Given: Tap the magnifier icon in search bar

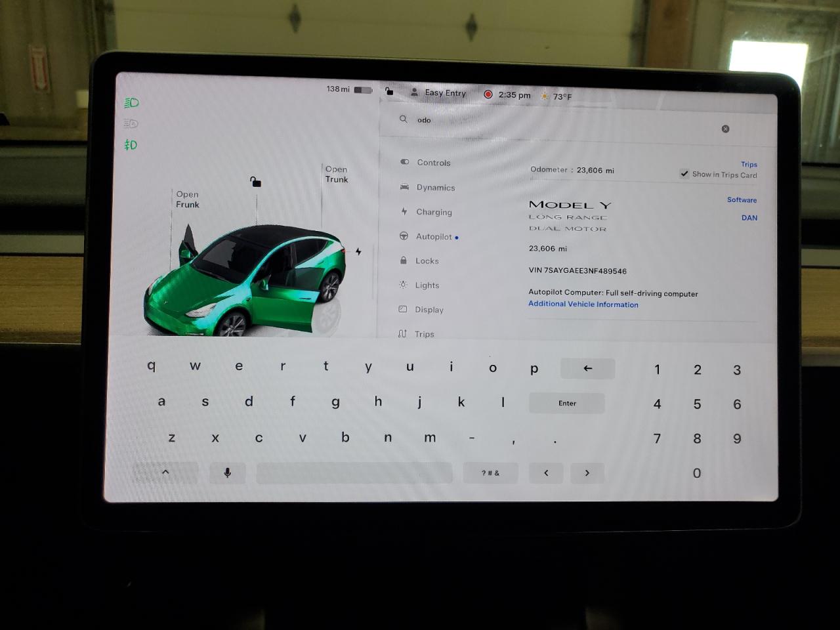Looking at the screenshot, I should (x=403, y=119).
